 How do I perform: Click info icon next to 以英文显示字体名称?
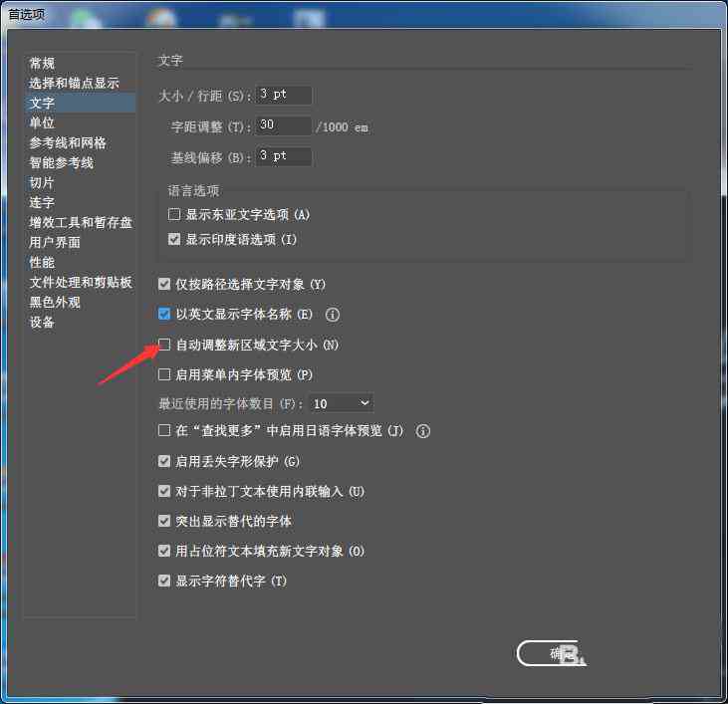click(x=333, y=315)
